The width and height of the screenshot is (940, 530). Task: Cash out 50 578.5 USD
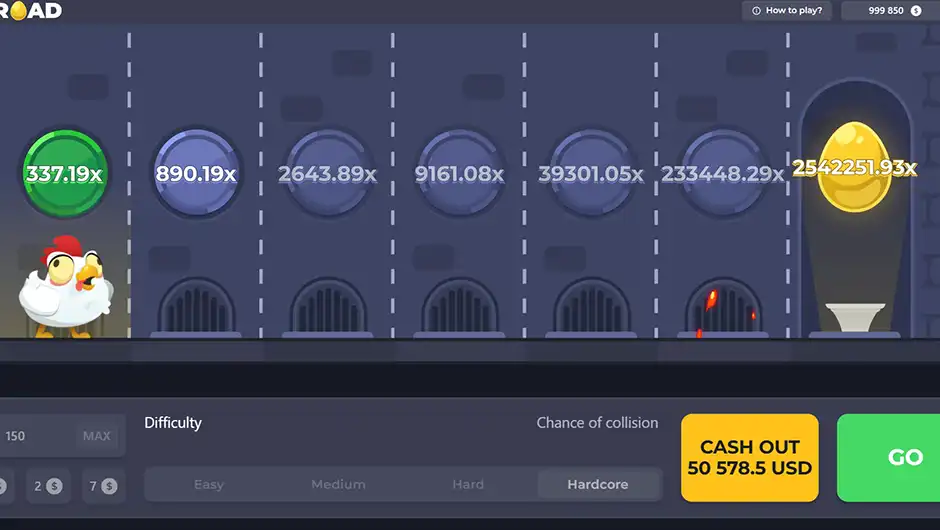coord(749,457)
